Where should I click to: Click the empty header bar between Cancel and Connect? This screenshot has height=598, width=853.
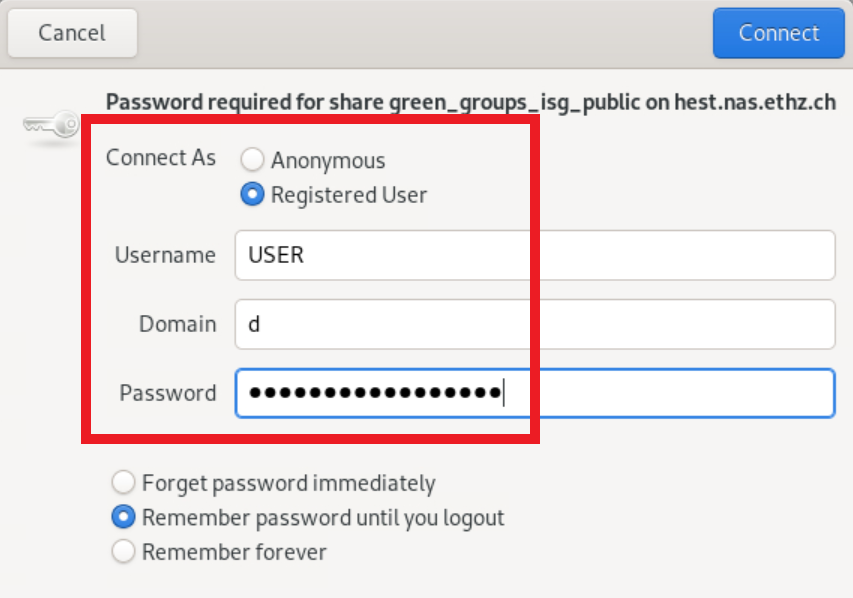425,33
